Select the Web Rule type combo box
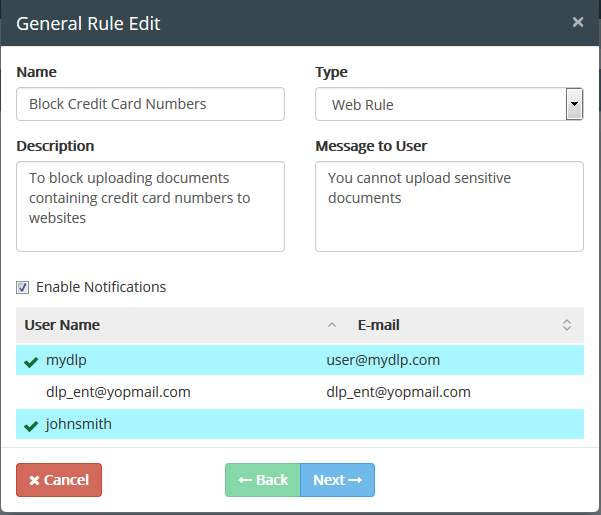This screenshot has width=601, height=515. [x=449, y=104]
